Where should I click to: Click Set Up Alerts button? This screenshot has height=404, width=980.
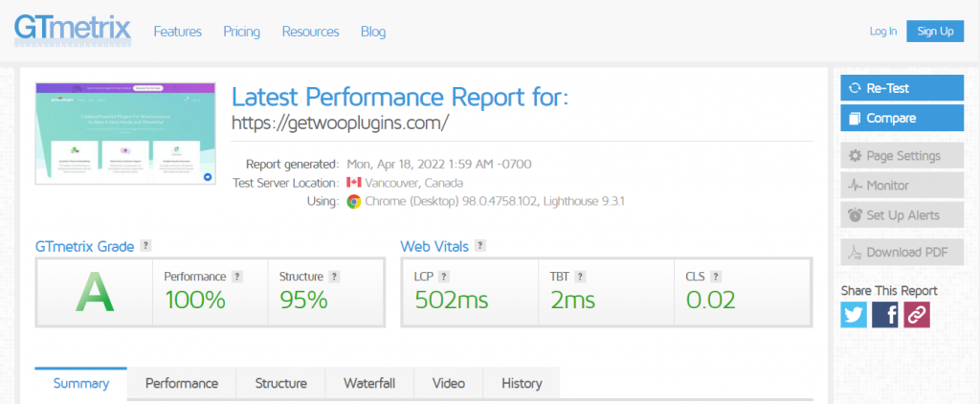(902, 215)
